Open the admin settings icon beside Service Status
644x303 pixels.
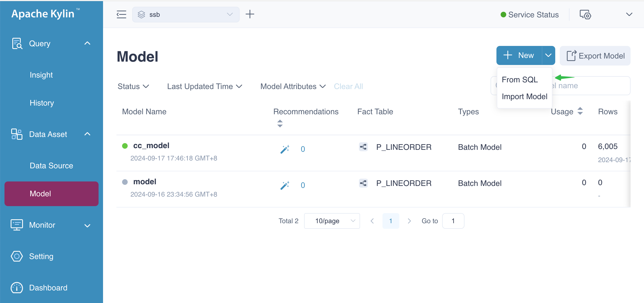click(585, 15)
